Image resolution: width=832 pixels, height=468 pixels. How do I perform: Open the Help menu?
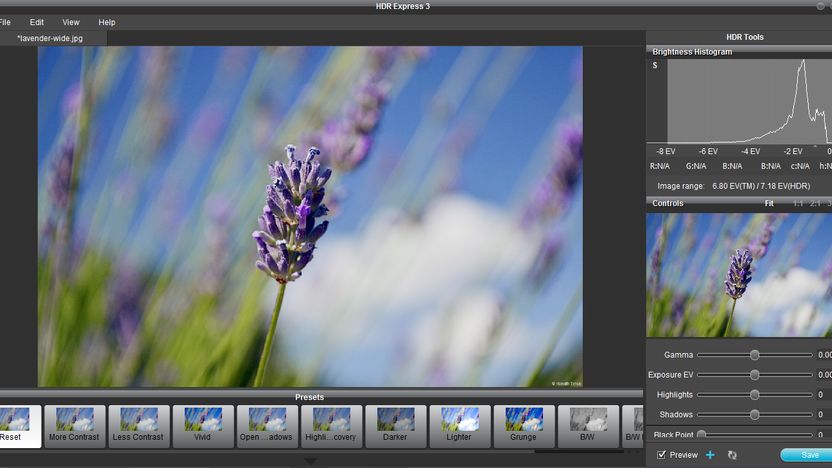[107, 22]
